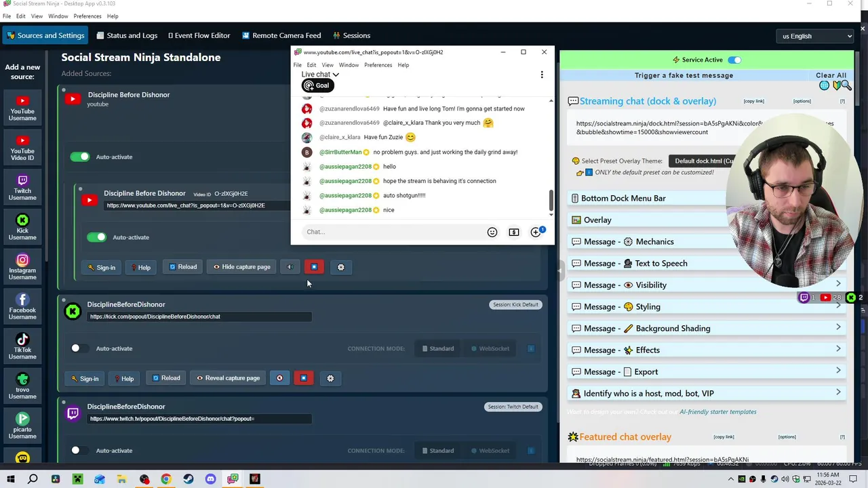The image size is (868, 488).
Task: Expand Identify who is a host, mod, bot, VIP
Action: tap(705, 393)
